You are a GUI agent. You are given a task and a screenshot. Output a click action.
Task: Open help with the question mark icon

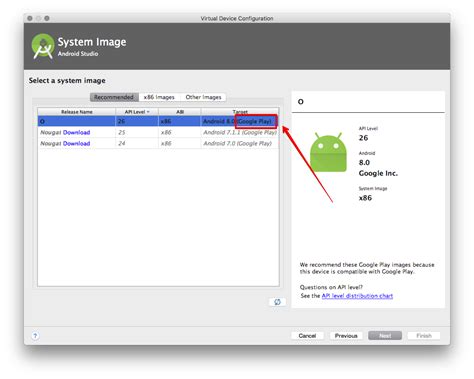(x=35, y=336)
